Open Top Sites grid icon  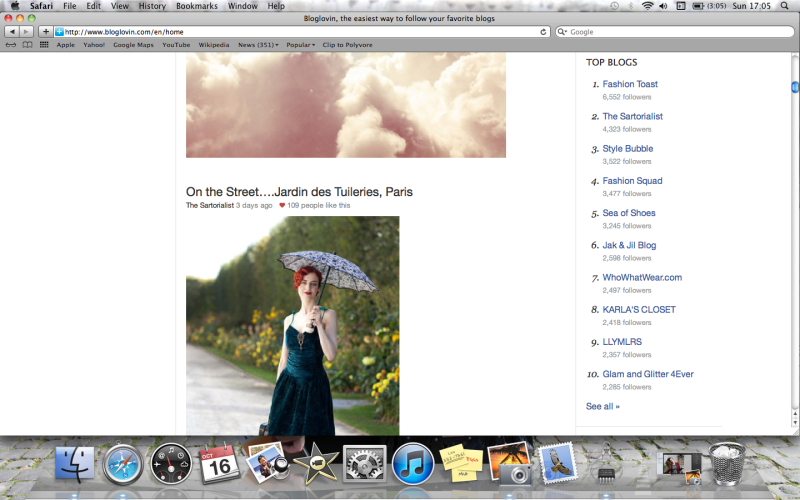44,45
